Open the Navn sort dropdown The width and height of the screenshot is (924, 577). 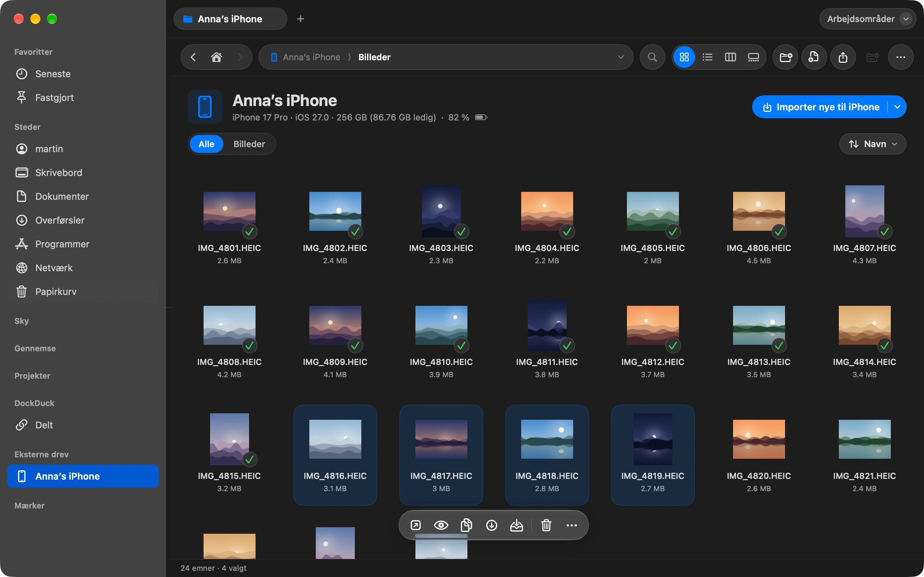point(872,144)
